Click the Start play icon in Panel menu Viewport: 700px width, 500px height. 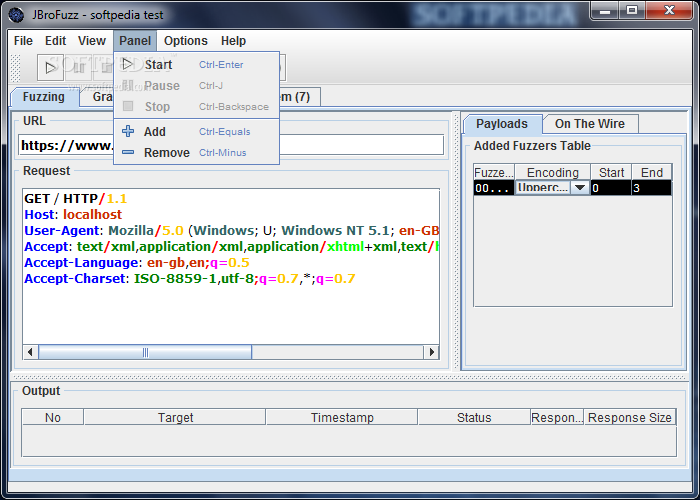pyautogui.click(x=128, y=64)
